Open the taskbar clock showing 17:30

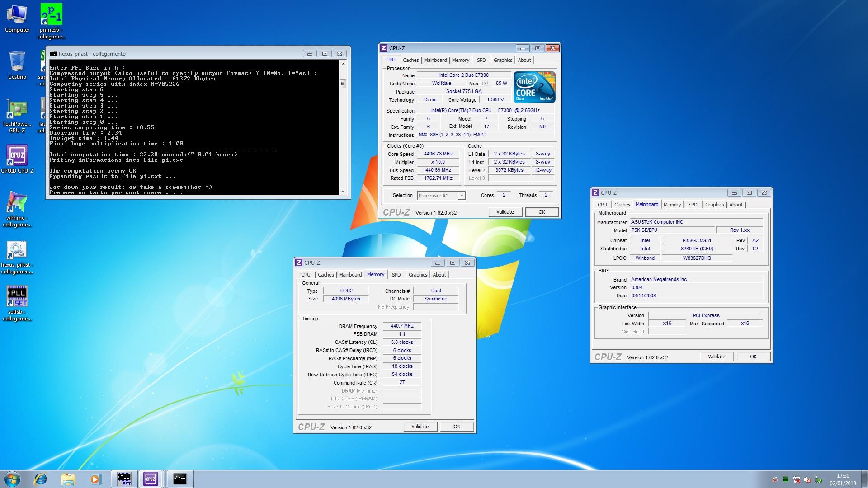click(843, 479)
